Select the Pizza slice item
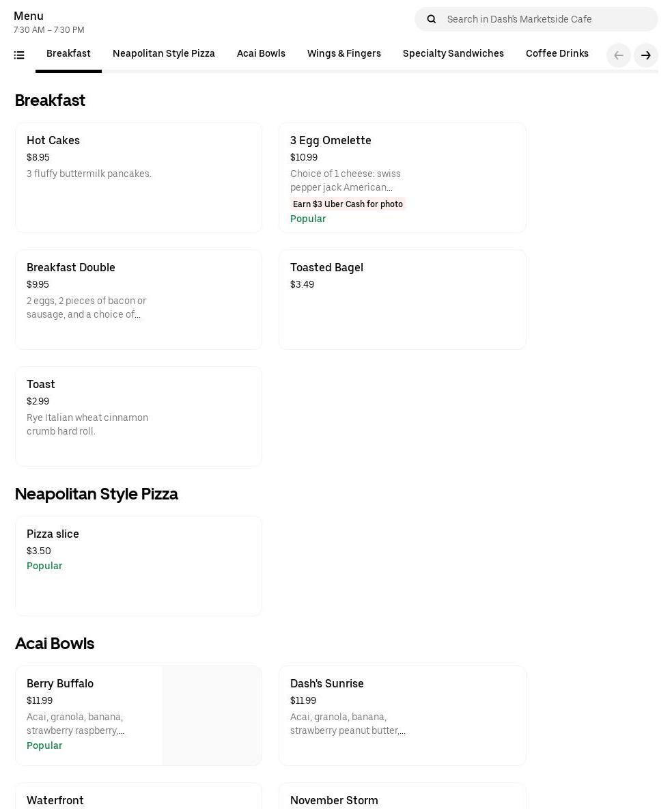 tap(139, 566)
